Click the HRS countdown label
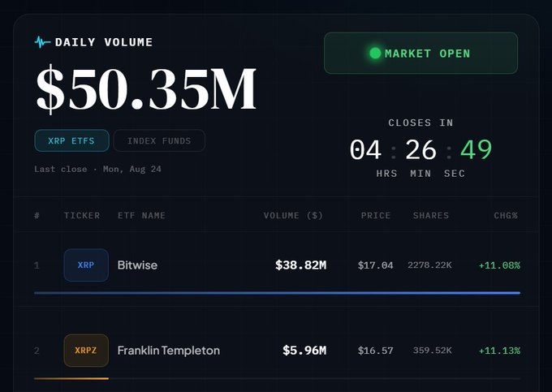Screen dimensions: 552x392 [386, 174]
